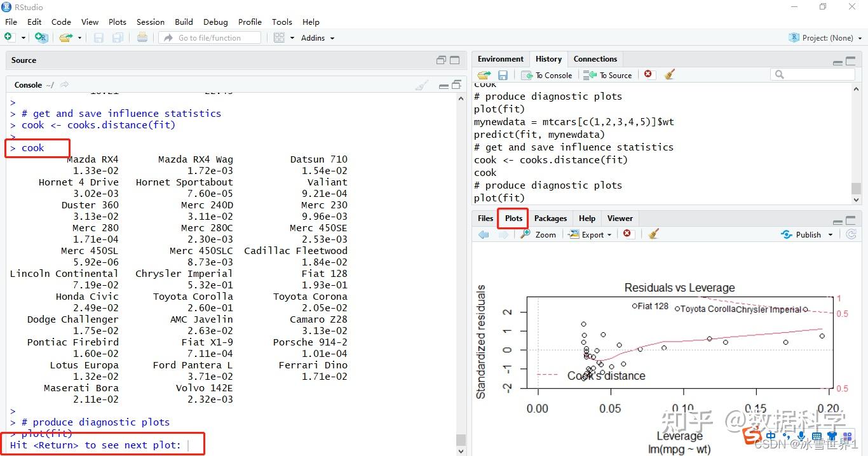The image size is (868, 456).
Task: Open the Help menu in menu bar
Action: 311,22
